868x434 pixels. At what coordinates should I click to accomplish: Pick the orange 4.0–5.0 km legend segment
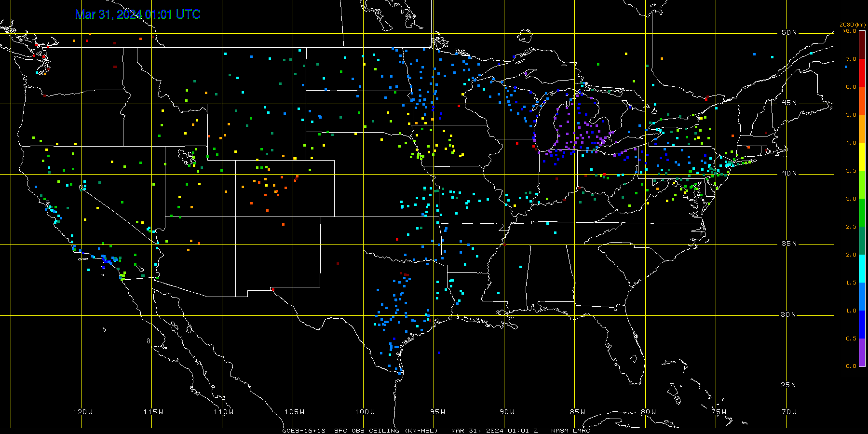[862, 129]
